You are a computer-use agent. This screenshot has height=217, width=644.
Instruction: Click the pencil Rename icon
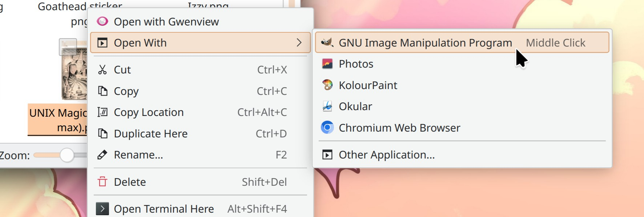pyautogui.click(x=102, y=155)
